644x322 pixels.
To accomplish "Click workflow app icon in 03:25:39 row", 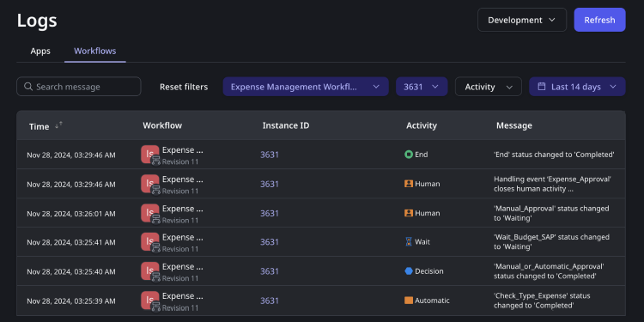I will (x=150, y=301).
